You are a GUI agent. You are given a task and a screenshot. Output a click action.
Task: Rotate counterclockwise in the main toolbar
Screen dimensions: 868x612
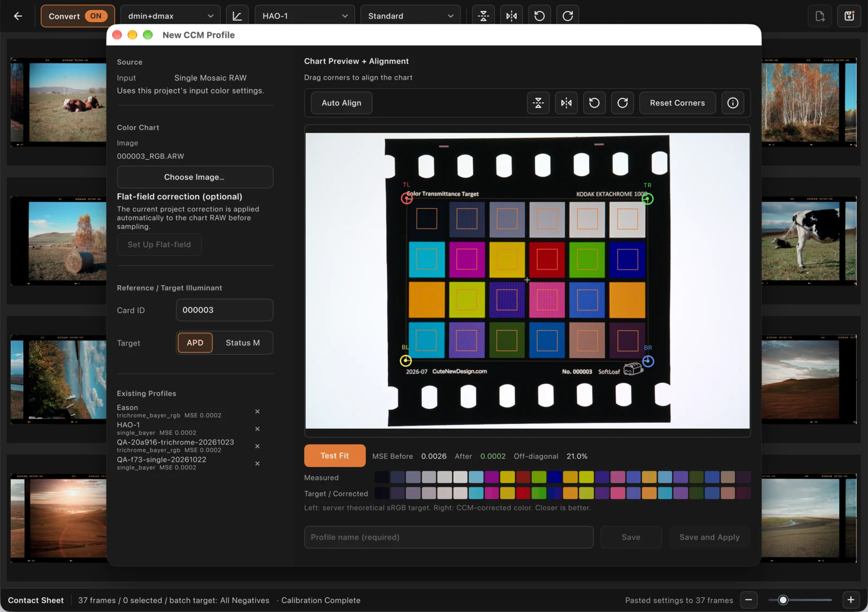[540, 16]
